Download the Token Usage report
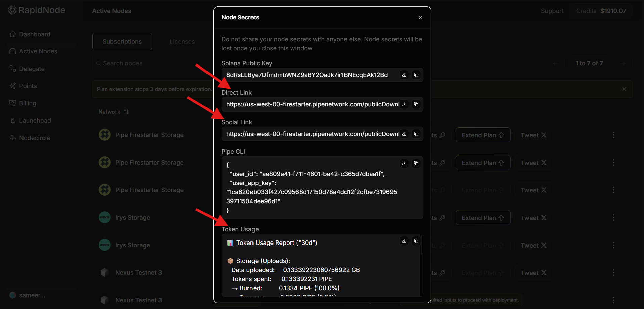 404,241
